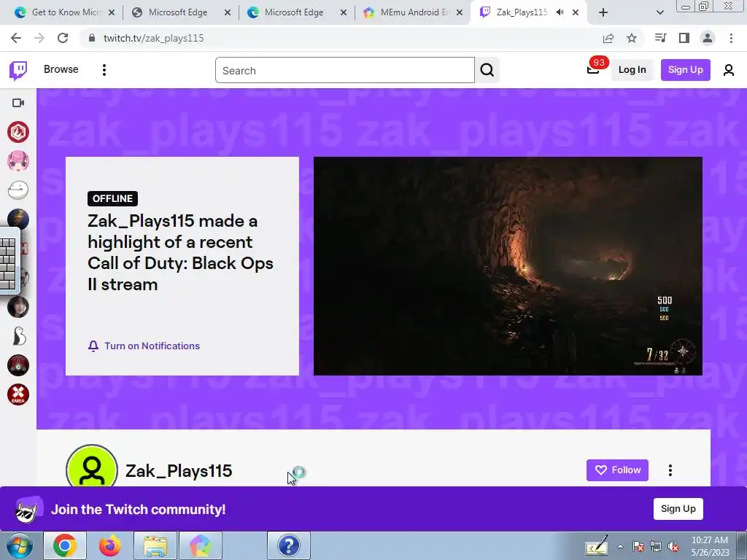Open the notifications inbox with 93 badge

[593, 69]
